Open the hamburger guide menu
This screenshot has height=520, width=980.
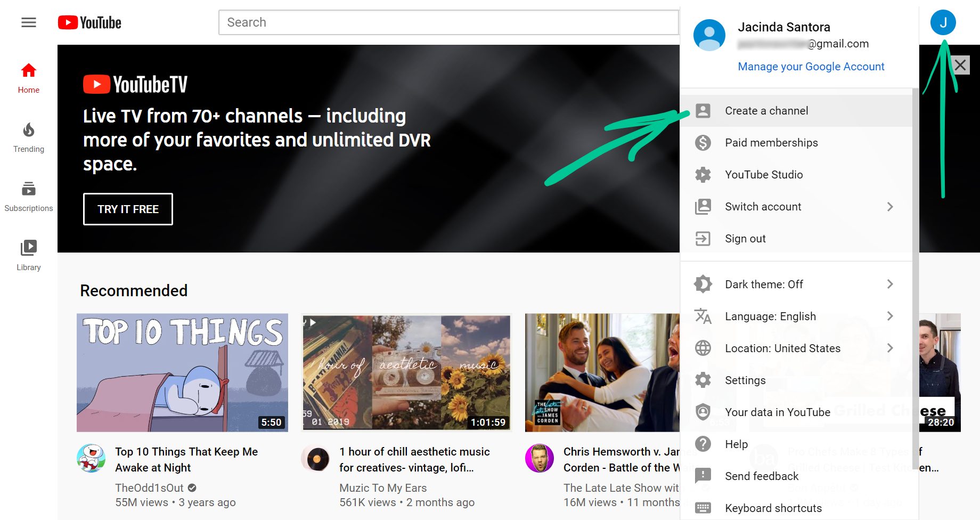click(x=29, y=22)
